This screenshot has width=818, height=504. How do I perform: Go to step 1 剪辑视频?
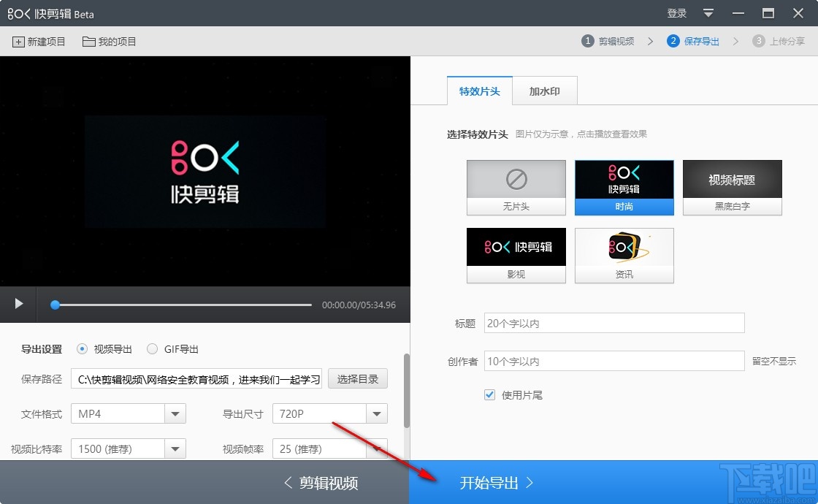coord(608,41)
